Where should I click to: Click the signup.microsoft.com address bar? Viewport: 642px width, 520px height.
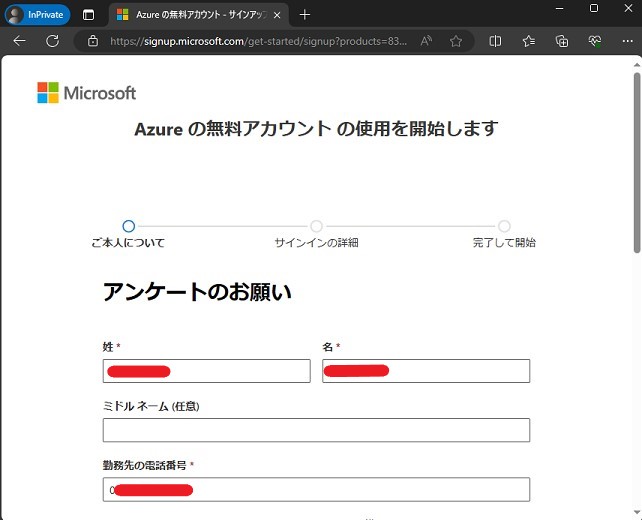point(258,41)
